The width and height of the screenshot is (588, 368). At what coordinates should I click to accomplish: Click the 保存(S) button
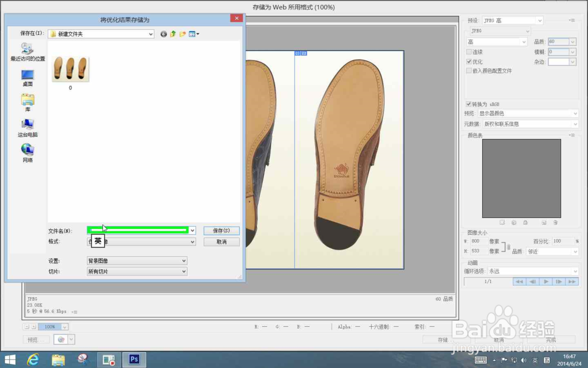(221, 231)
